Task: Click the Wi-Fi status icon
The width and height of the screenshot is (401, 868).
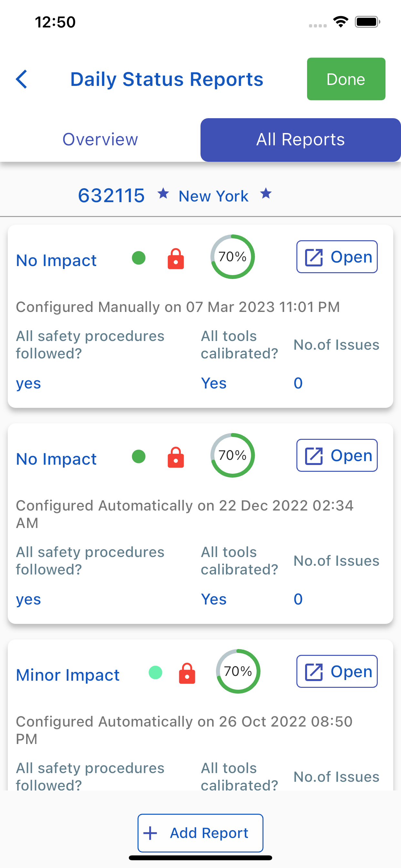Action: [x=341, y=22]
